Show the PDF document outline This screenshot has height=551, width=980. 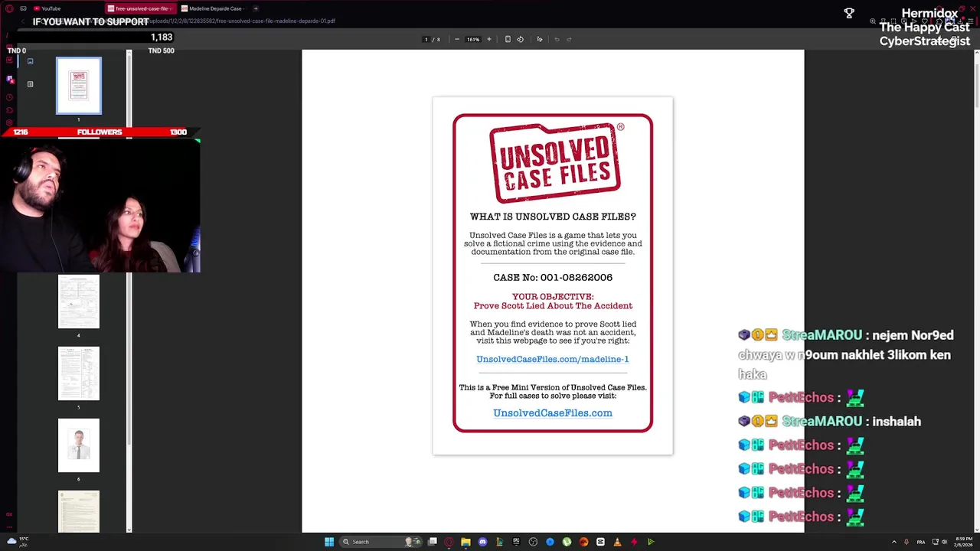coord(30,84)
